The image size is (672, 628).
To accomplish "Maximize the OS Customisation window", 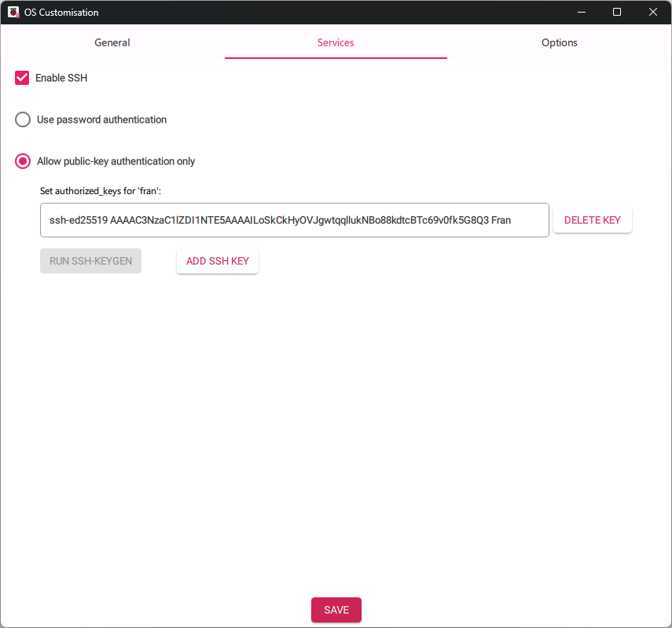I will 617,12.
